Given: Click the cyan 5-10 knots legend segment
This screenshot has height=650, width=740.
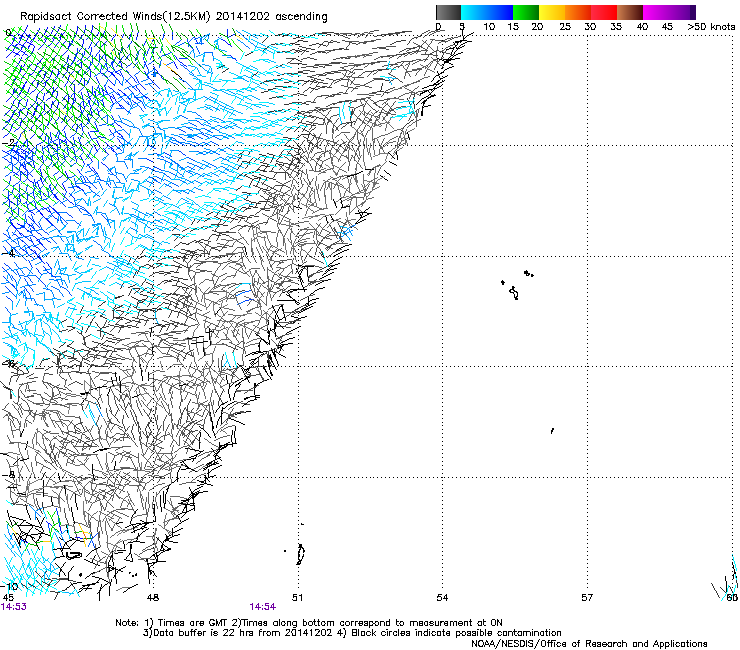Looking at the screenshot, I should click(474, 12).
